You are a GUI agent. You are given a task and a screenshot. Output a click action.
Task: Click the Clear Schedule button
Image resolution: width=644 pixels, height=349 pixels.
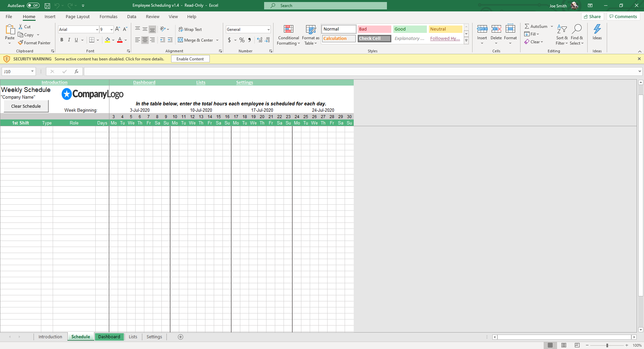[26, 106]
